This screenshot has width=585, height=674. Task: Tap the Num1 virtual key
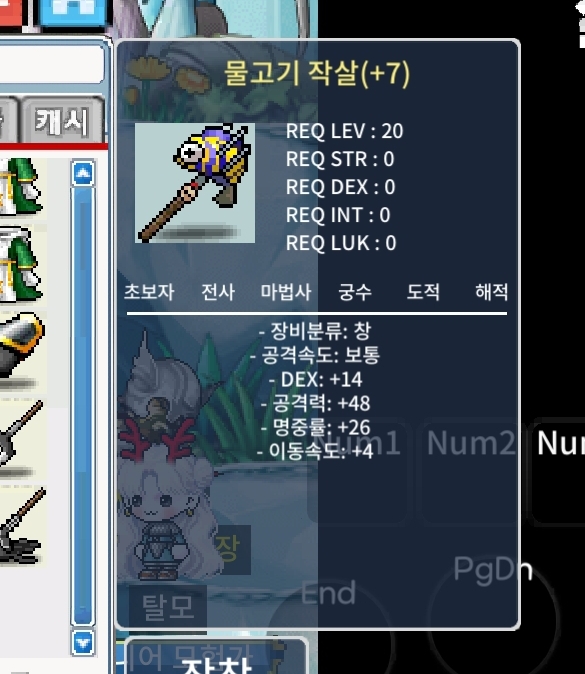(357, 471)
